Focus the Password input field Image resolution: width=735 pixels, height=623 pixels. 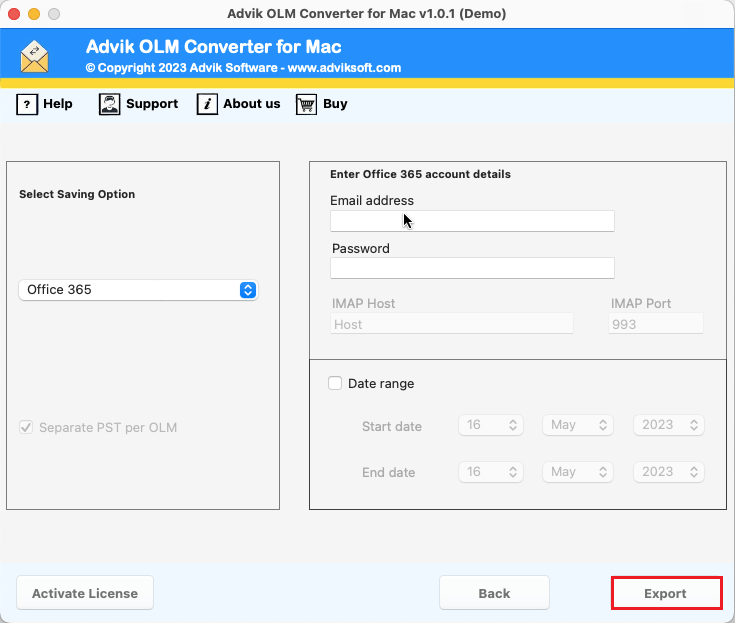(472, 268)
